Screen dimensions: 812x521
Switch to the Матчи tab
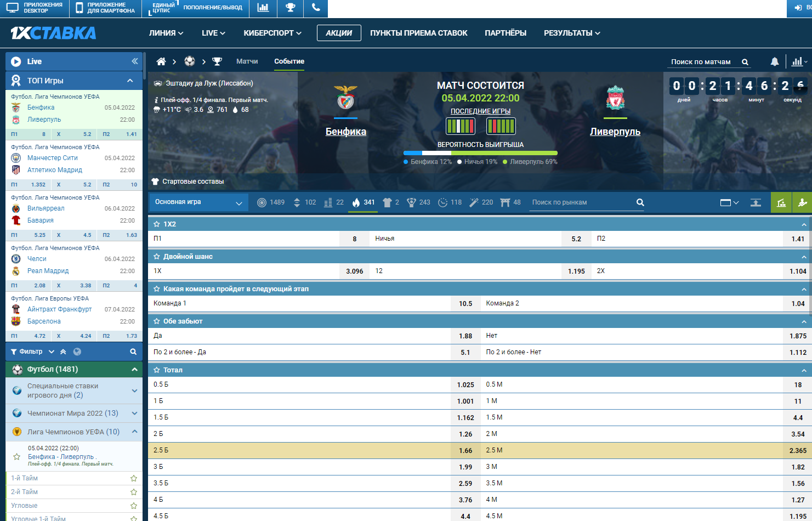pos(247,61)
